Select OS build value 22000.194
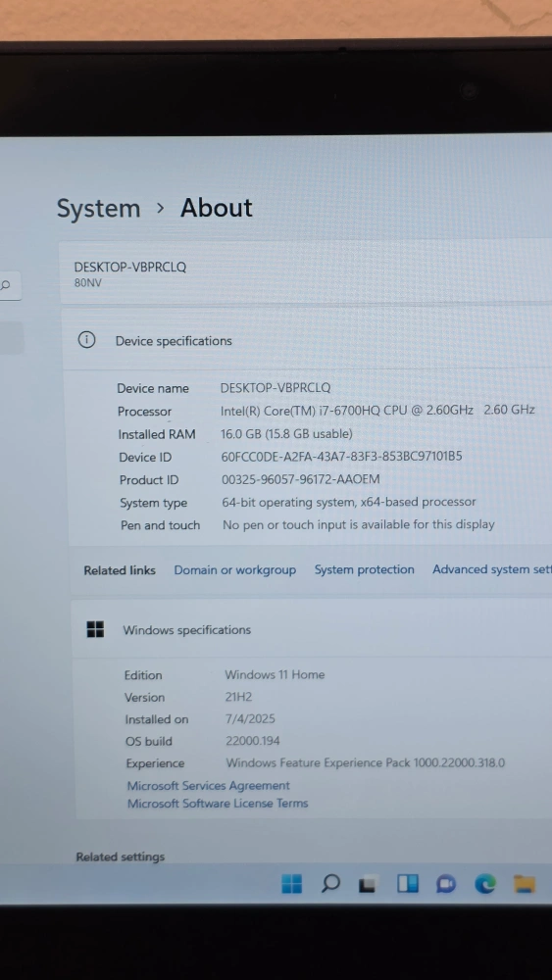The height and width of the screenshot is (980, 552). tap(253, 741)
